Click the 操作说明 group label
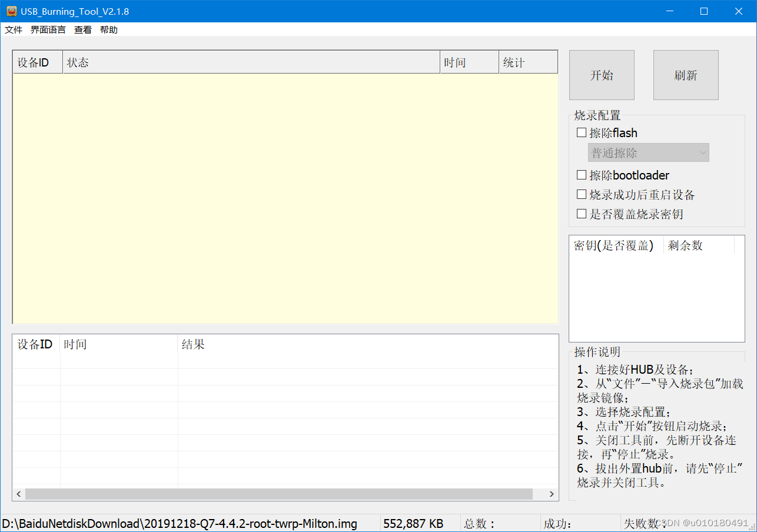Screen dimensions: 757x532 tap(597, 352)
